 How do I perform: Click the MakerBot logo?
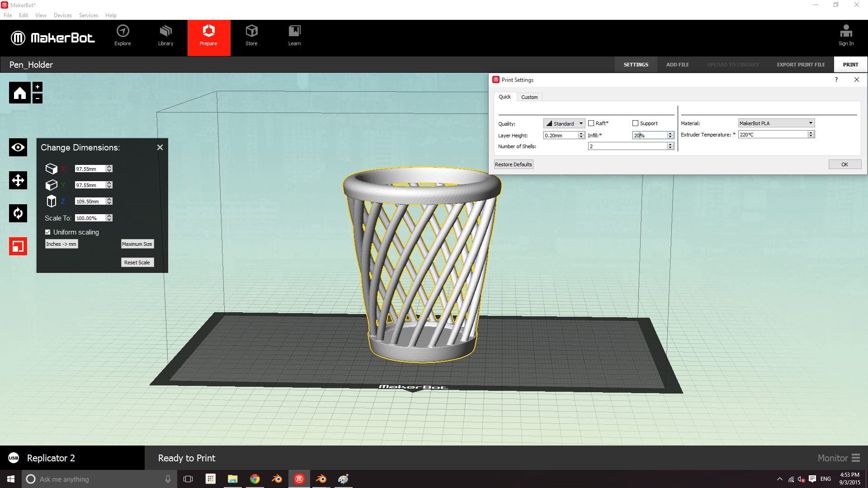coord(53,38)
